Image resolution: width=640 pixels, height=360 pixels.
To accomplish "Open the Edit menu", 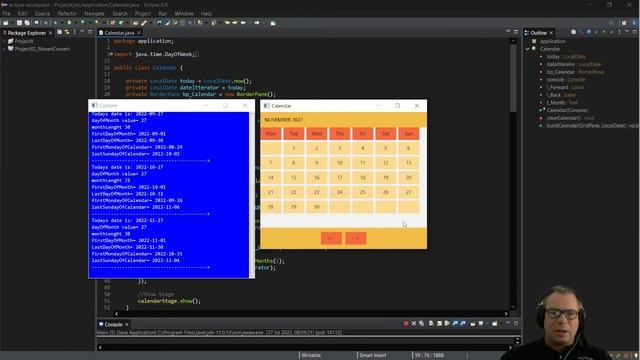I will 22,13.
